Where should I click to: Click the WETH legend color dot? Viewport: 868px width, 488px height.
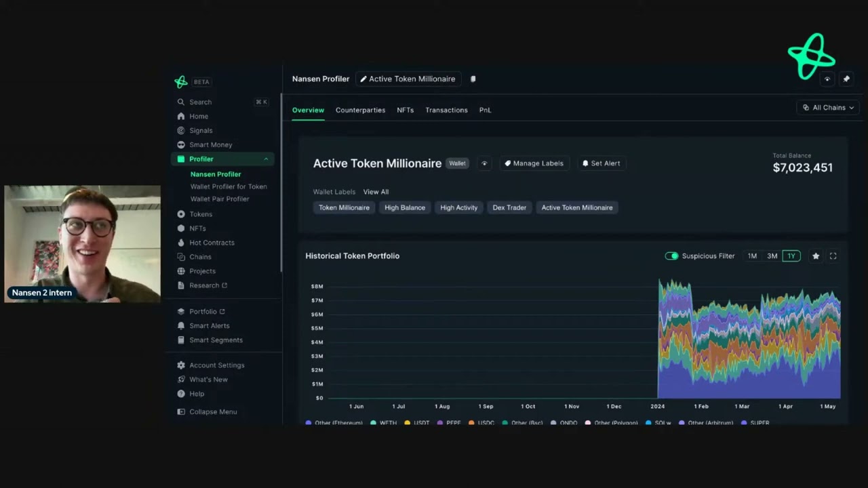[373, 423]
